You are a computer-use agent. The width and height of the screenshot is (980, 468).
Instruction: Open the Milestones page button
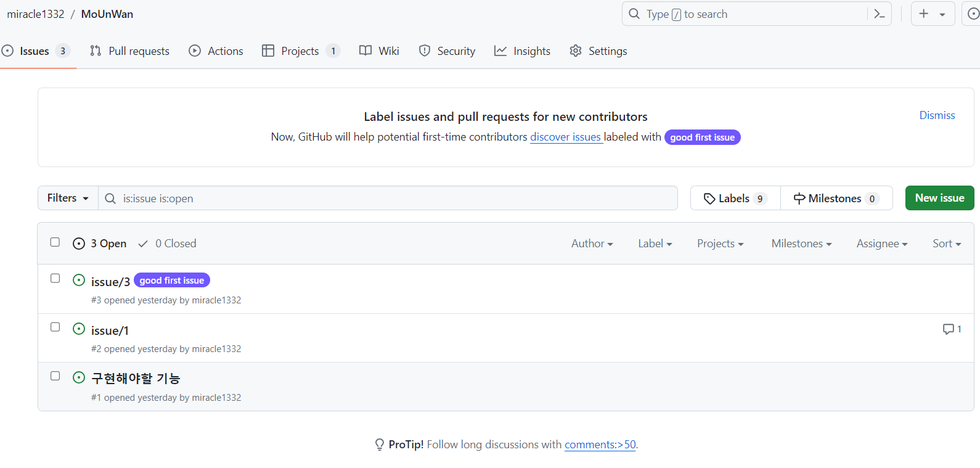coord(836,198)
